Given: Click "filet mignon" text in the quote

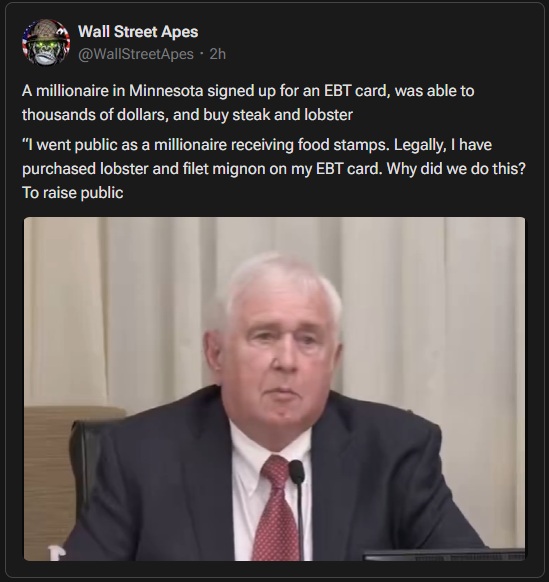Looking at the screenshot, I should (235, 169).
